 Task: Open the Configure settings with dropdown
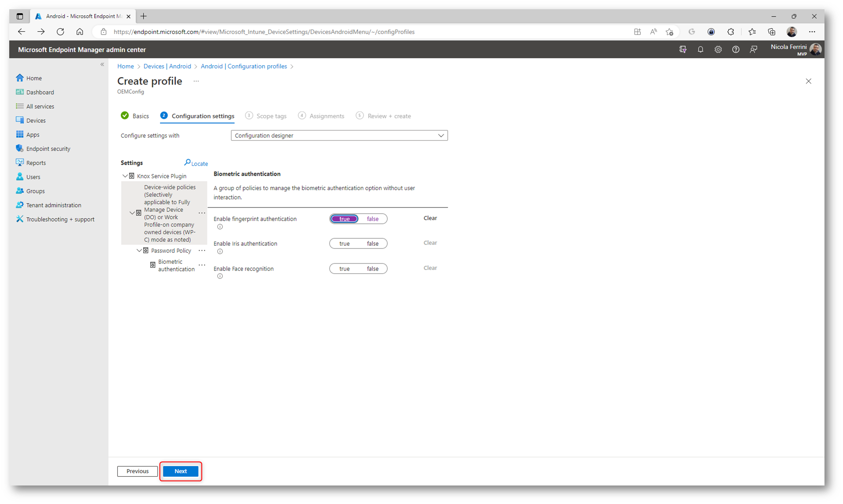coord(339,135)
